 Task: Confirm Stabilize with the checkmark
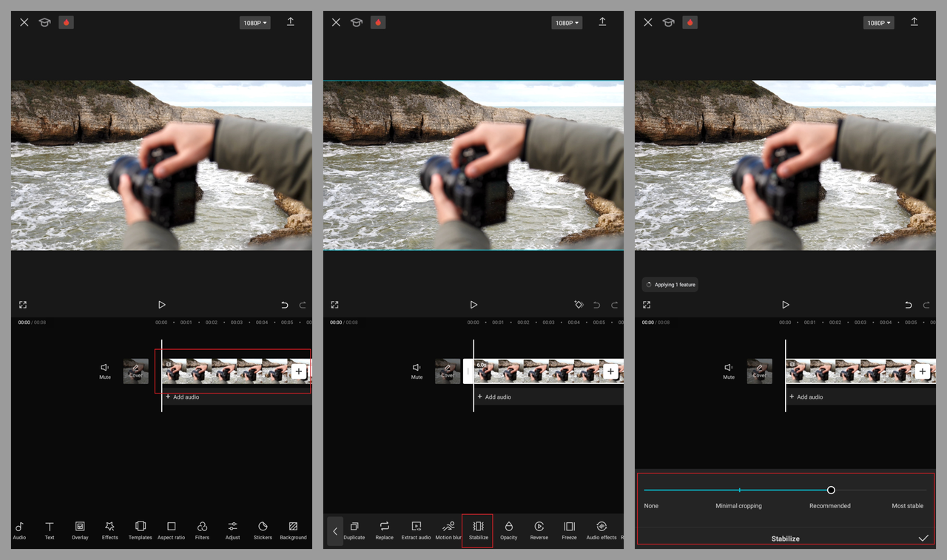923,539
